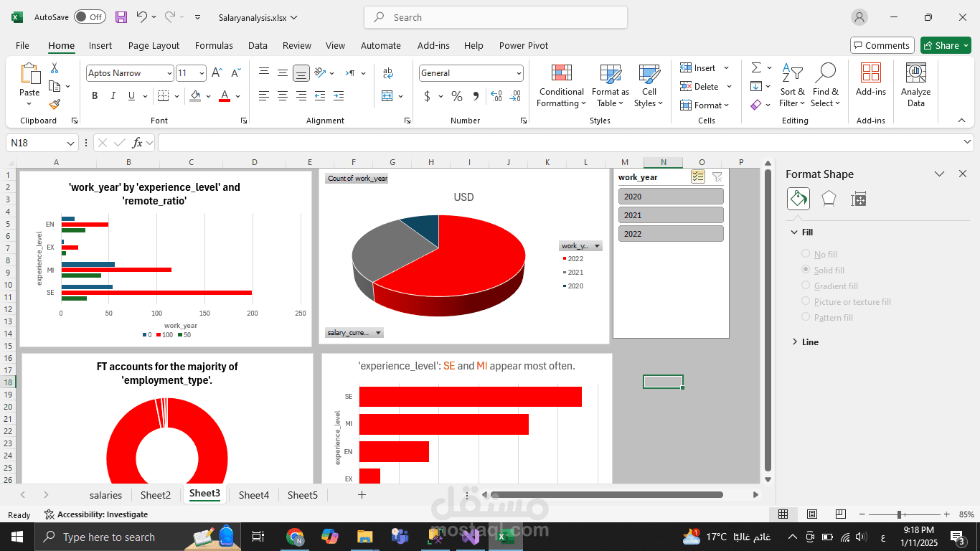This screenshot has width=980, height=551.
Task: Open the font size dropdown
Action: click(x=202, y=73)
